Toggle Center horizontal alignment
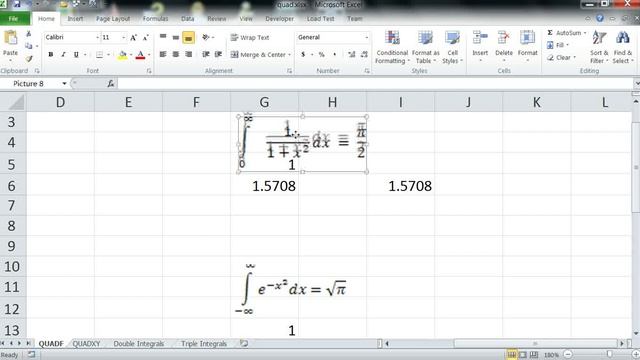 pyautogui.click(x=176, y=54)
